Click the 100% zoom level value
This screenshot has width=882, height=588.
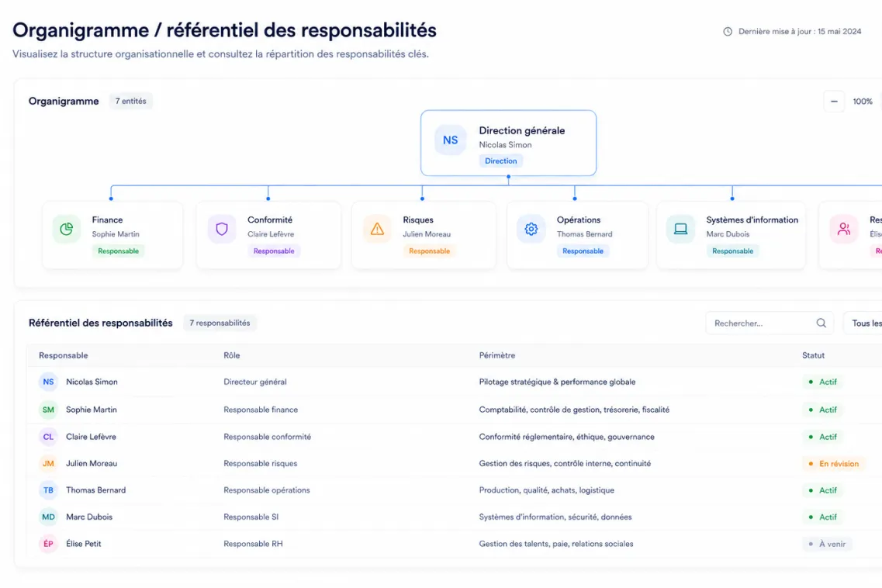[x=863, y=102]
